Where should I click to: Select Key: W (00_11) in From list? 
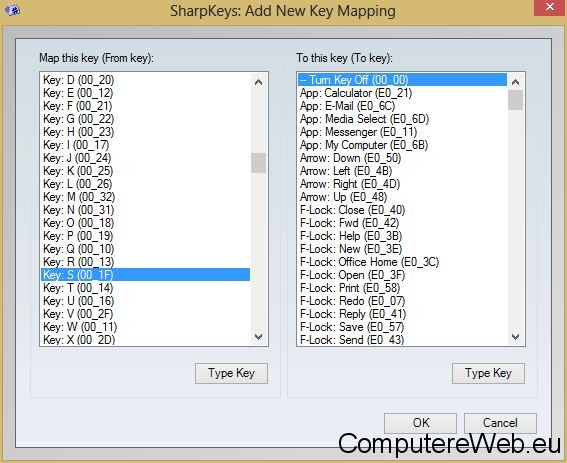pyautogui.click(x=145, y=327)
